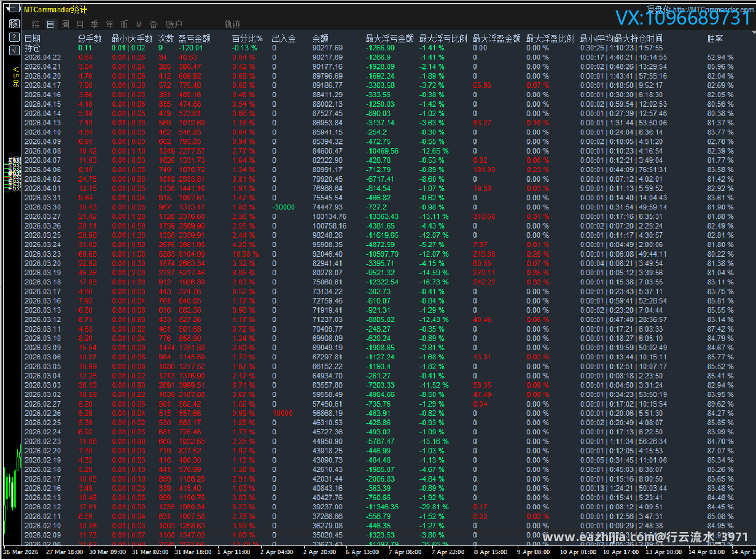756x559 pixels.
Task: Click the V5.05 version label in sidebar
Action: [15, 77]
